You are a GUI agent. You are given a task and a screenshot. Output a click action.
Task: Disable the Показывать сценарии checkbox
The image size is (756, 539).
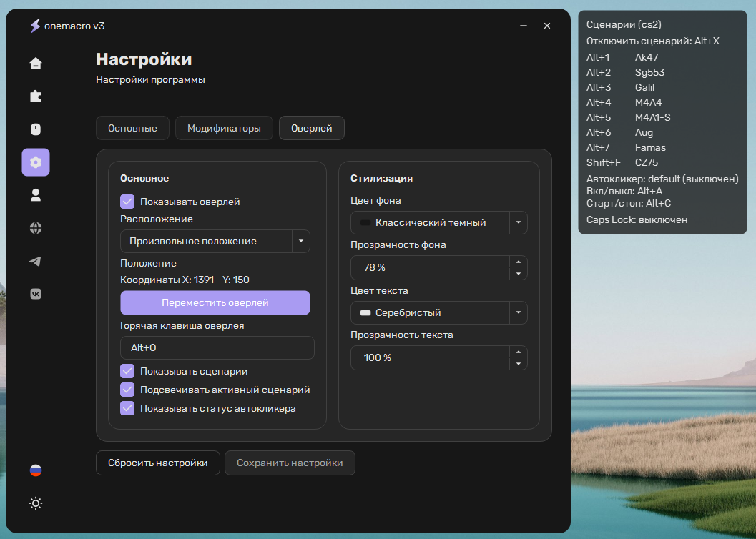[x=127, y=371]
